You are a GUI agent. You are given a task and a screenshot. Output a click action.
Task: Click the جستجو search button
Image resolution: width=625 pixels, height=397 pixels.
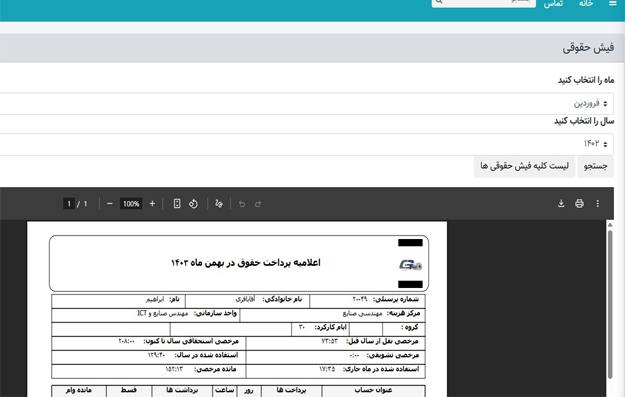tap(596, 166)
